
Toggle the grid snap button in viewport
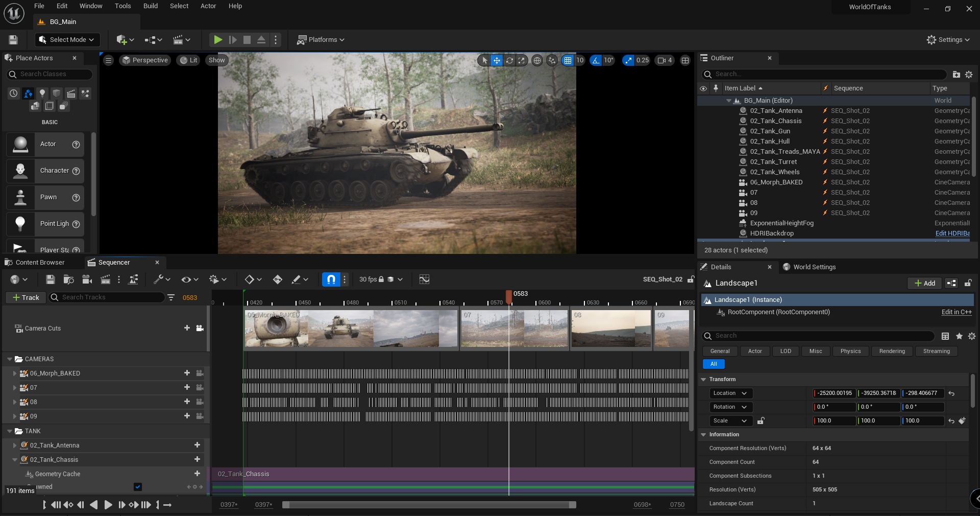(x=568, y=60)
